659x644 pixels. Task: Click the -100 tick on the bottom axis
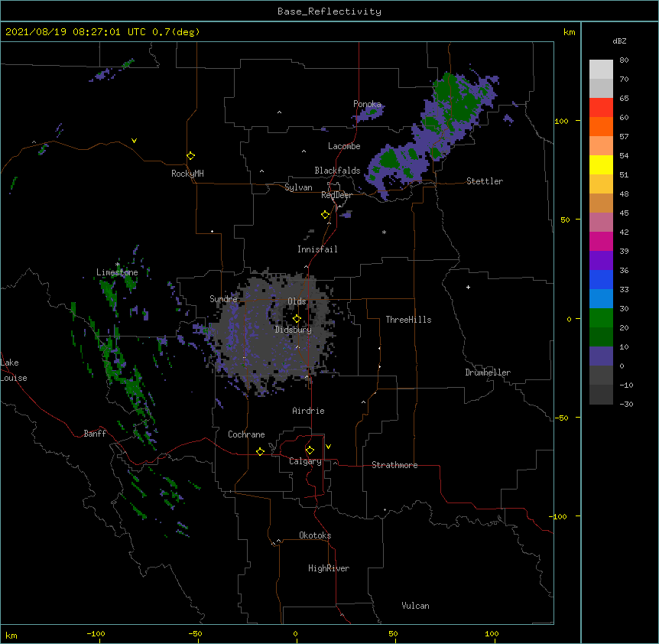96,633
